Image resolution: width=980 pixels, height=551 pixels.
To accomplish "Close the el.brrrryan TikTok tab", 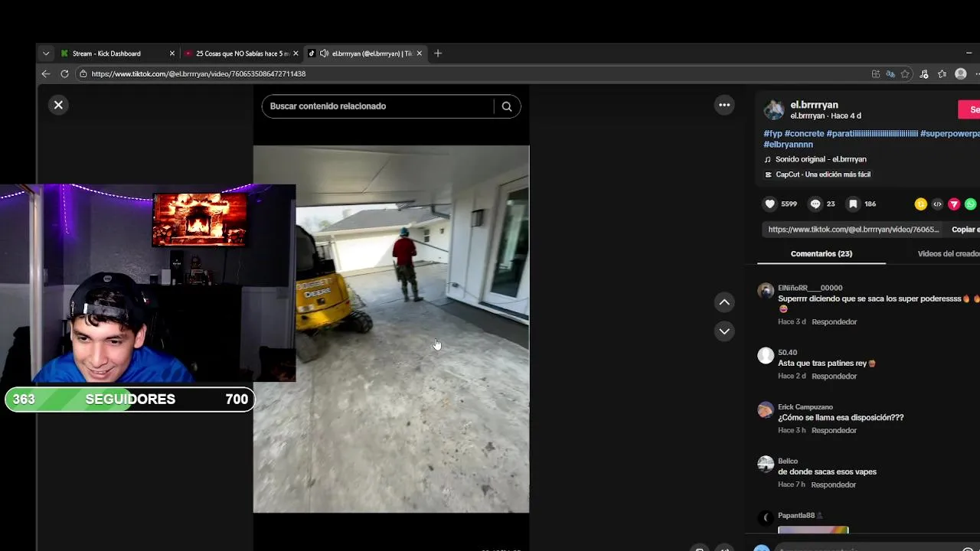I will [x=419, y=54].
